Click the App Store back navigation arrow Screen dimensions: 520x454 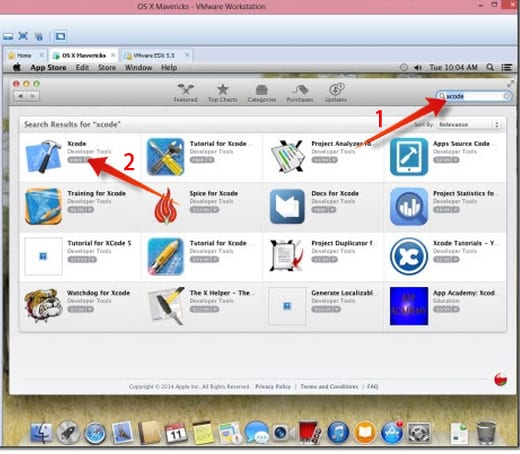pyautogui.click(x=21, y=96)
